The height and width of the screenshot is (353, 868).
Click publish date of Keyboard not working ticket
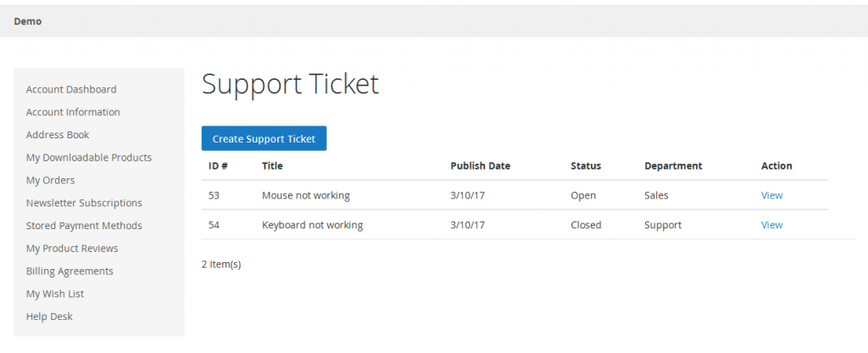[468, 225]
